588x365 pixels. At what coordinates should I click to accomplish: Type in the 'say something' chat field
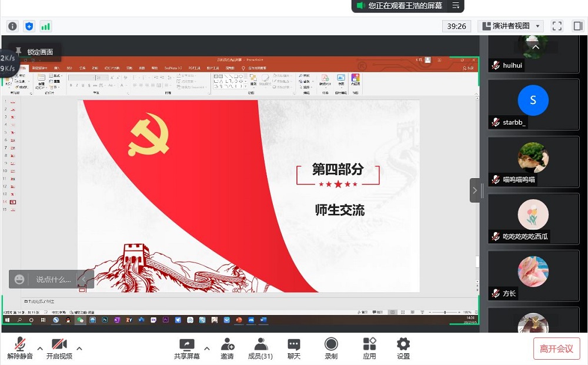coord(53,279)
